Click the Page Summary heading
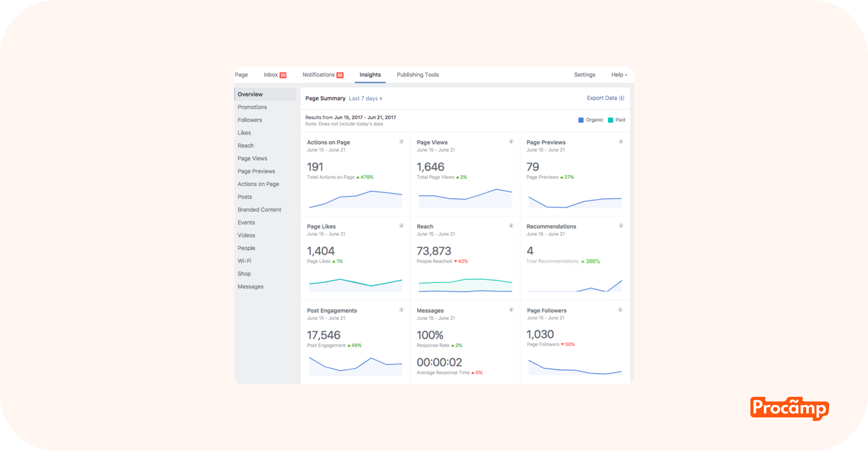The height and width of the screenshot is (451, 868). click(325, 98)
